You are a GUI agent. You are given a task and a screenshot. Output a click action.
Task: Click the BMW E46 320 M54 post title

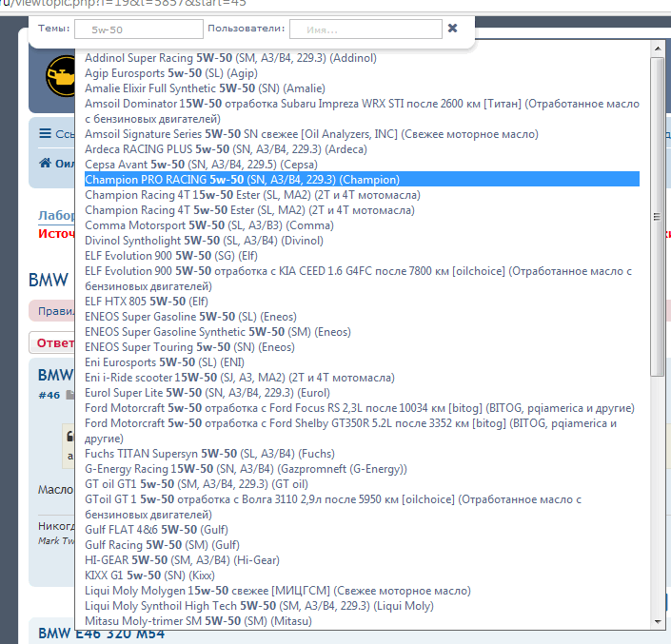click(x=102, y=634)
